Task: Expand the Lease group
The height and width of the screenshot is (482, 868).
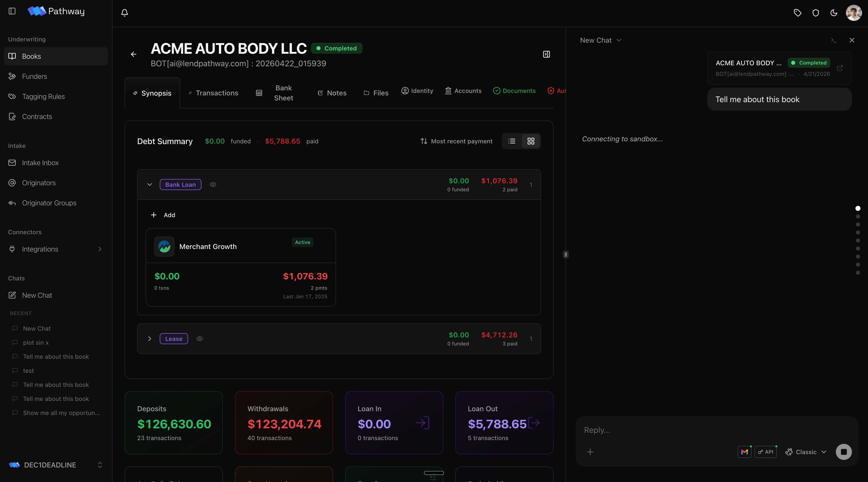Action: 150,338
